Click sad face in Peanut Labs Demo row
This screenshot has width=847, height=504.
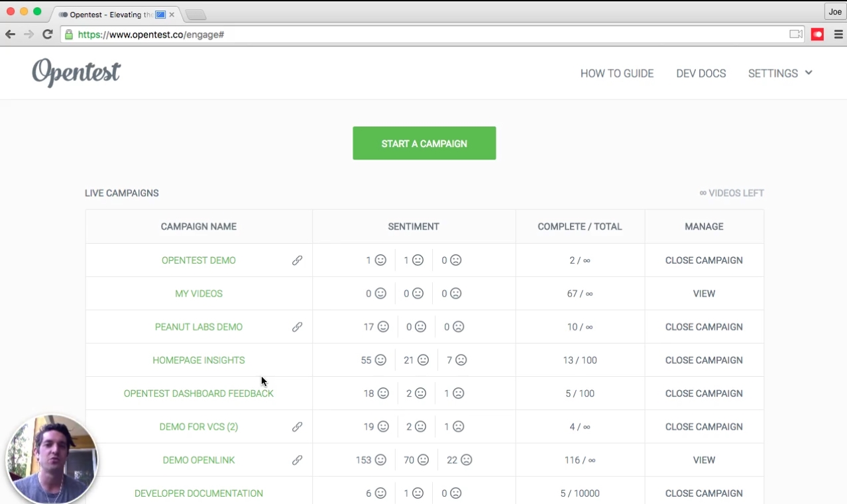coord(459,327)
